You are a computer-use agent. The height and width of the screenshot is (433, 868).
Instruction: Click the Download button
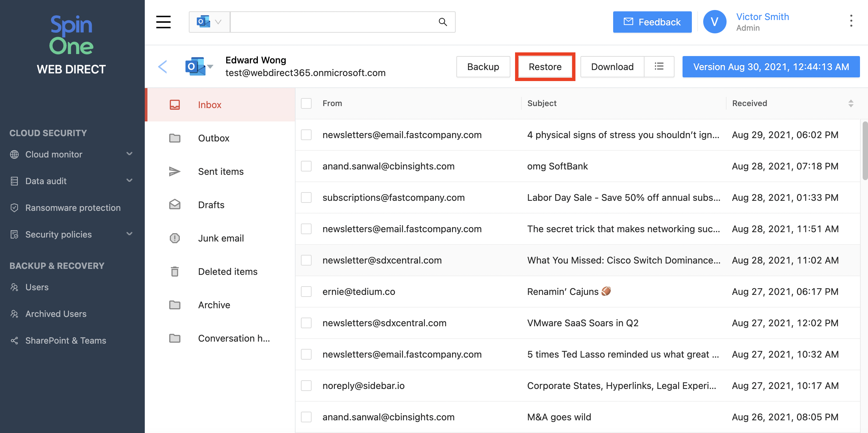pyautogui.click(x=612, y=66)
